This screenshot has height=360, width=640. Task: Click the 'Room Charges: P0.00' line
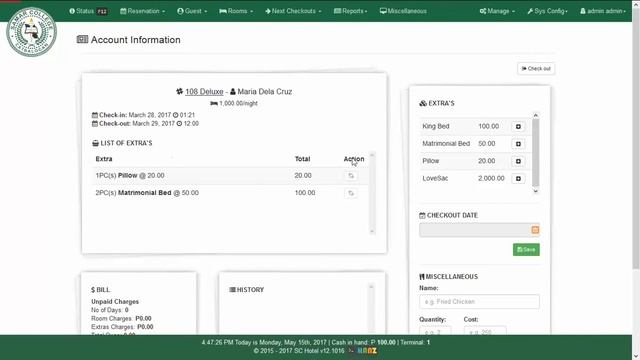tap(121, 318)
